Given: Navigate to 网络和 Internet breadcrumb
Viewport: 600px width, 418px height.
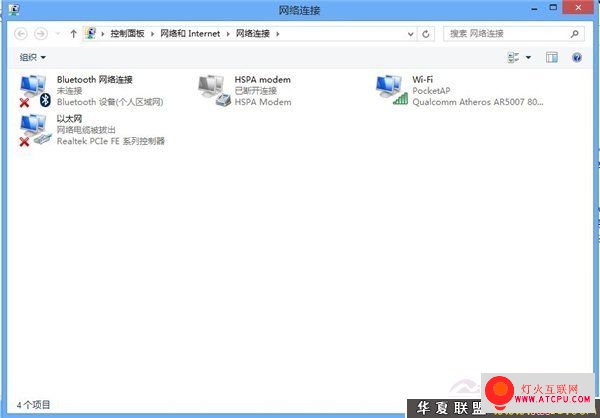Looking at the screenshot, I should (190, 34).
